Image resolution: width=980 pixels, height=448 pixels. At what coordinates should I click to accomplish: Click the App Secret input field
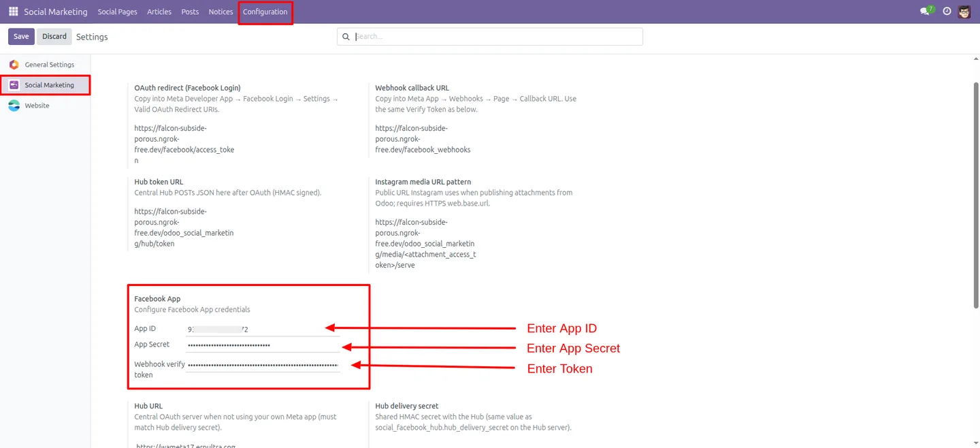click(263, 345)
